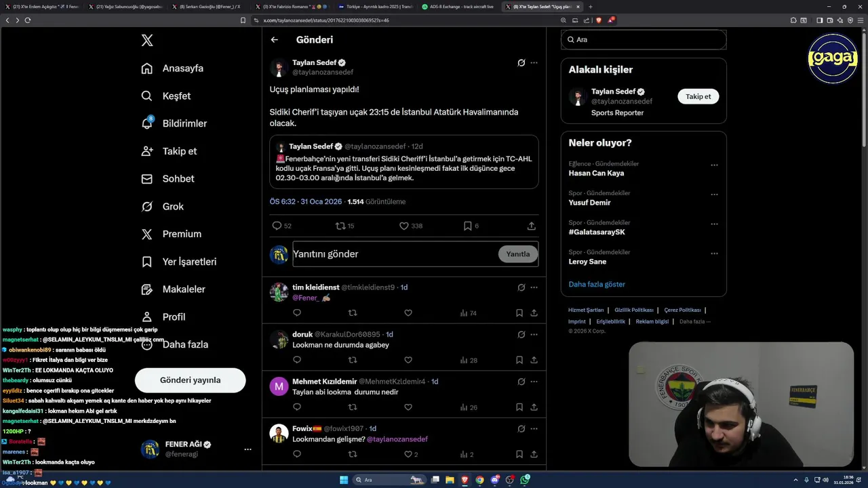868x488 pixels.
Task: Like Mehmet Kızıldemir's reply
Action: [x=408, y=407]
